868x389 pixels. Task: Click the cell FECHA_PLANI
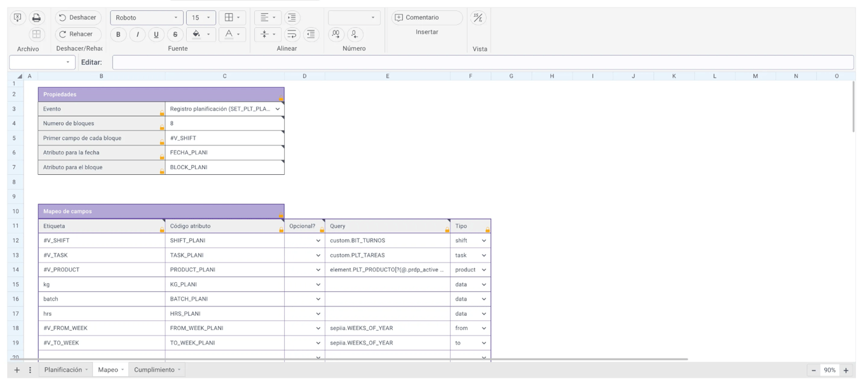click(224, 153)
